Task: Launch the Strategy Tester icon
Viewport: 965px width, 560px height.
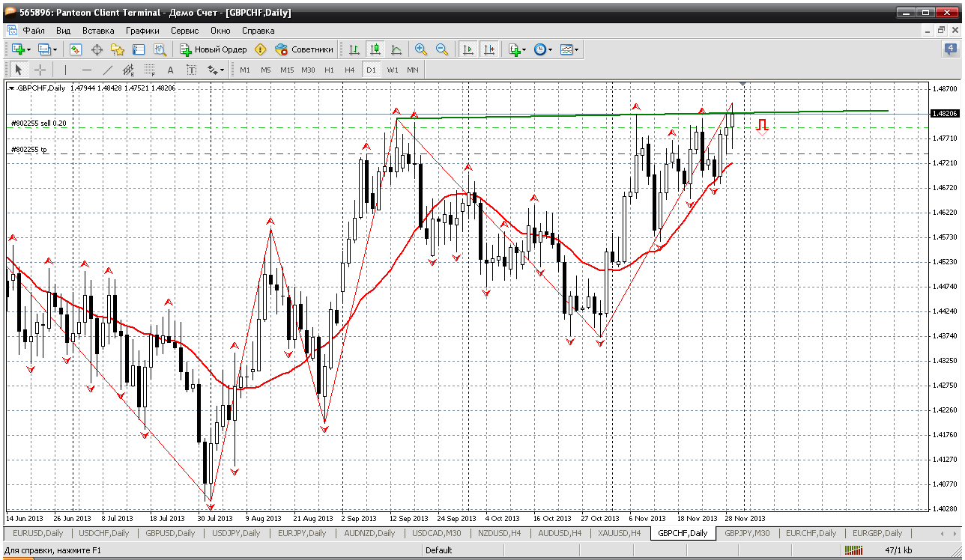Action: click(x=160, y=49)
